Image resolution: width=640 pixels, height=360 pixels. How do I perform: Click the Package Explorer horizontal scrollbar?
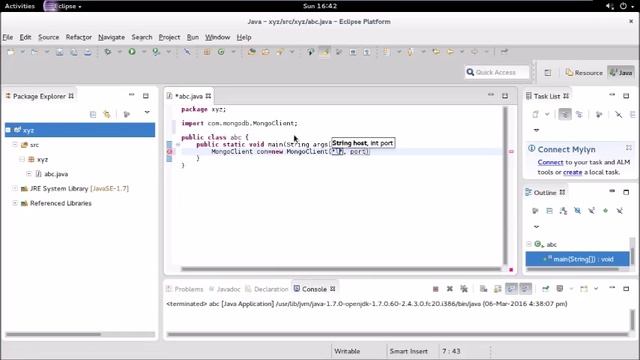pyautogui.click(x=53, y=334)
